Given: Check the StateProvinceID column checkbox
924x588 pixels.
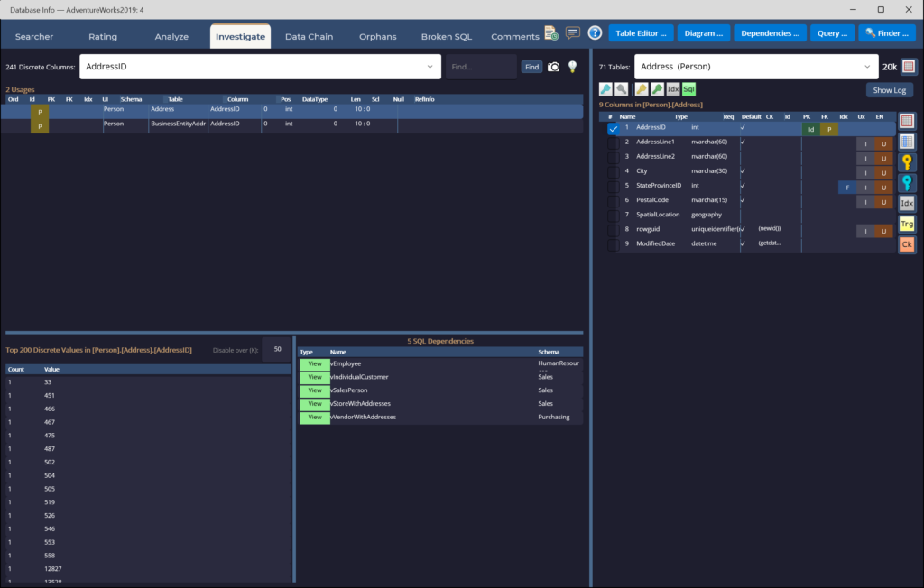Looking at the screenshot, I should (x=613, y=186).
